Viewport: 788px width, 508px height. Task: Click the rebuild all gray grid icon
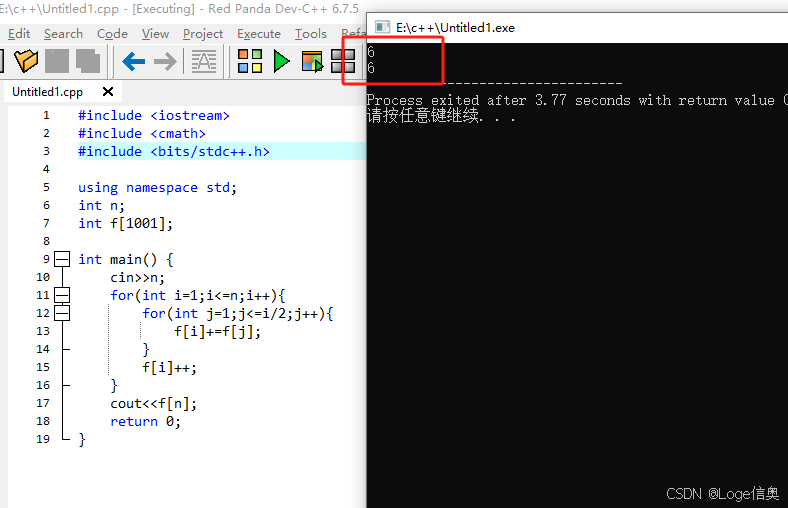[x=343, y=61]
